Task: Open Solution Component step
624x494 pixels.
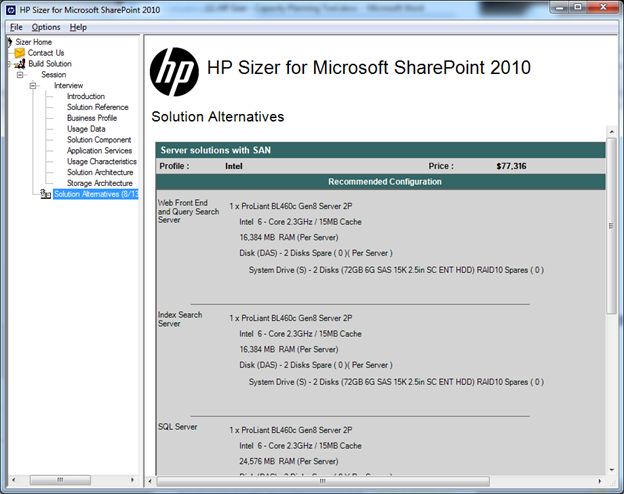Action: click(x=99, y=140)
